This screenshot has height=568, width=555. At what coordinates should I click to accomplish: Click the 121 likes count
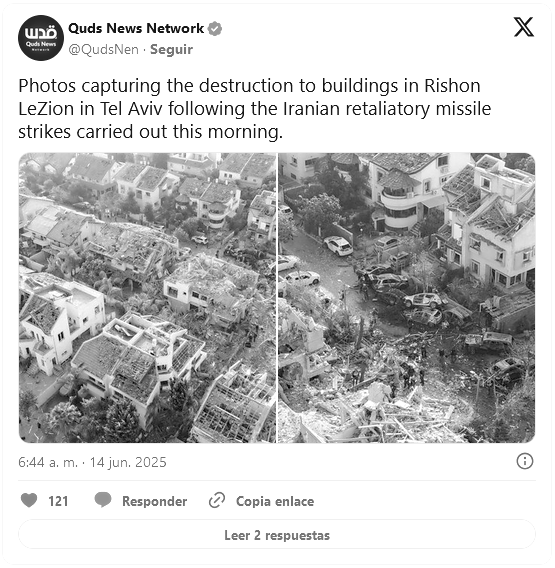coord(58,501)
